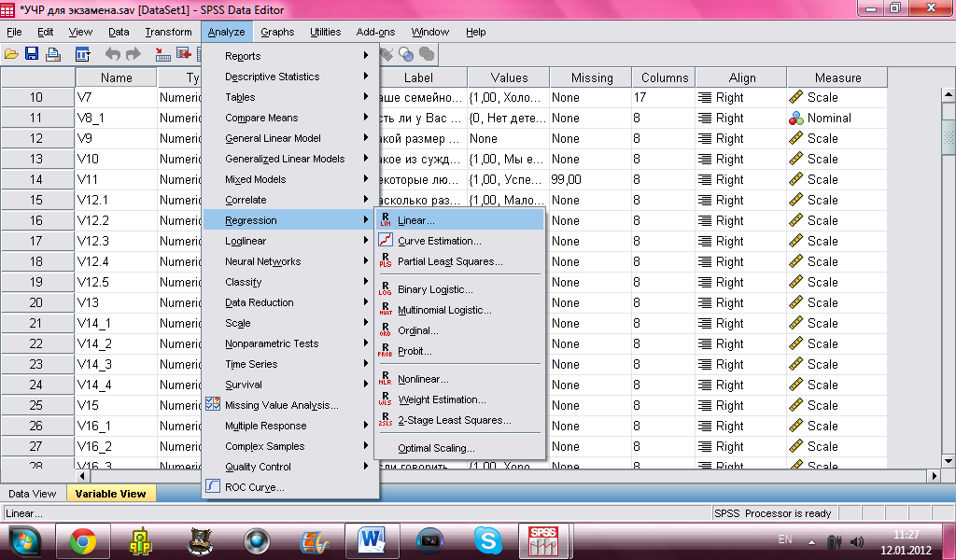Click the Measure column header
This screenshot has height=560, width=956.
click(x=837, y=77)
